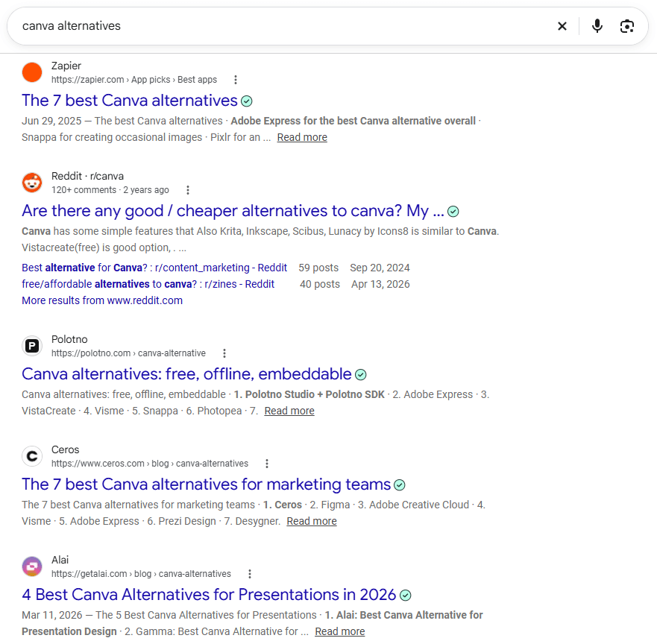This screenshot has width=657, height=644.
Task: Click the Polotno site name
Action: 69,340
